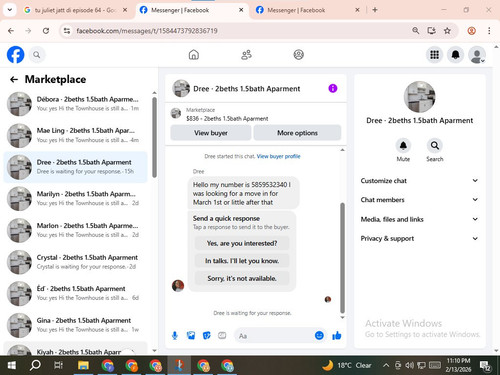Viewport: 500px width, 375px height.
Task: Go to the Home feed icon
Action: pyautogui.click(x=194, y=55)
